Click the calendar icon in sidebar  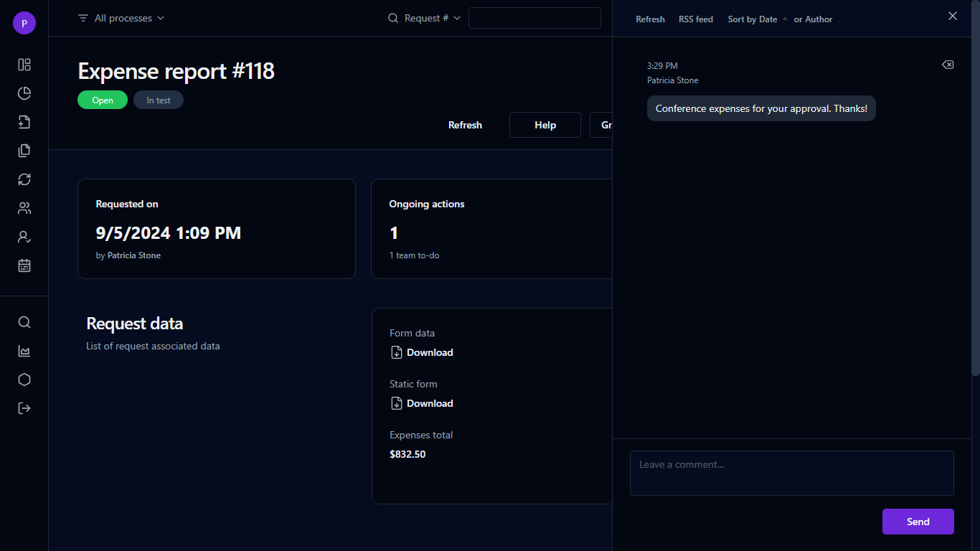24,265
